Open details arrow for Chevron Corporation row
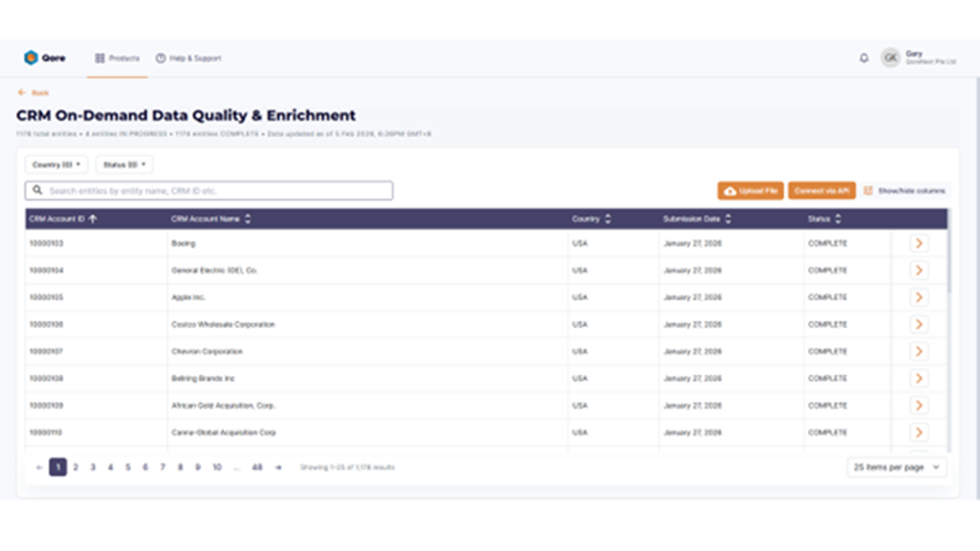 click(x=919, y=351)
